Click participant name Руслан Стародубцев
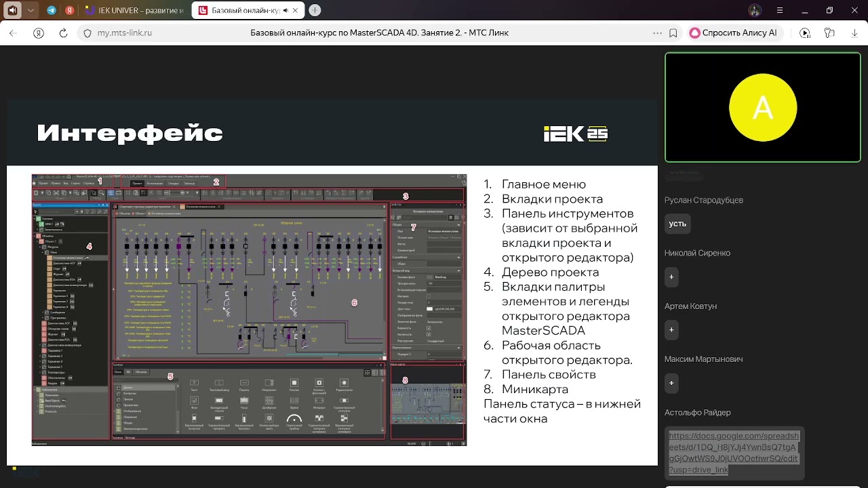Viewport: 868px width, 488px height. coord(704,200)
